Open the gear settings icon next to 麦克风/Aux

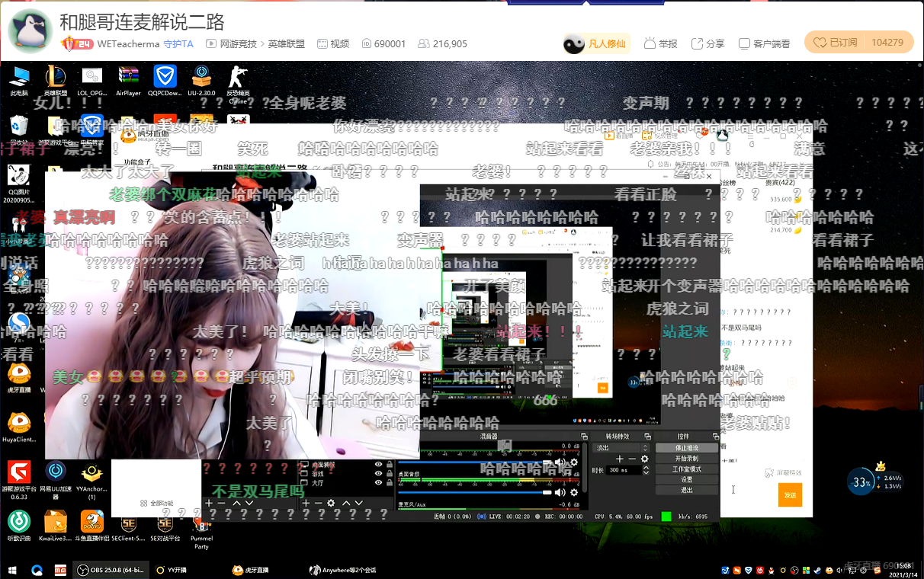pos(573,492)
